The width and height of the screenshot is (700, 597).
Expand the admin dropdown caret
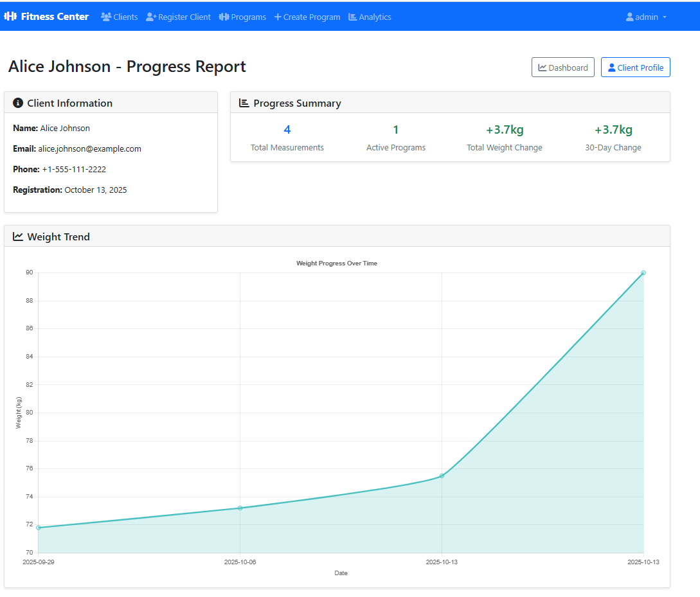click(665, 17)
